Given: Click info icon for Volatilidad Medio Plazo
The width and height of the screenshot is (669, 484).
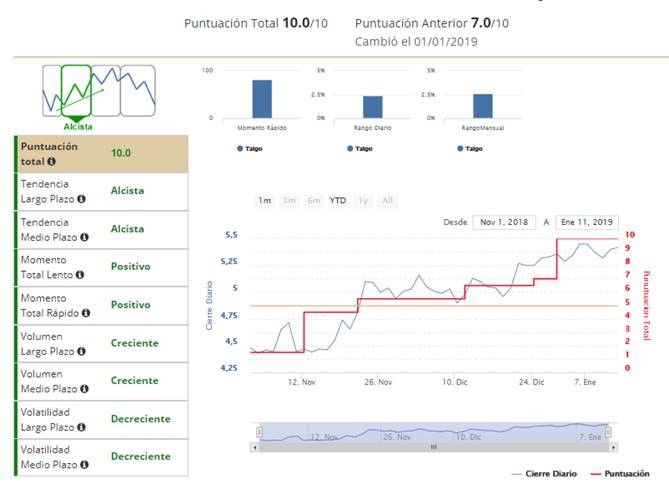Looking at the screenshot, I should click(84, 465).
